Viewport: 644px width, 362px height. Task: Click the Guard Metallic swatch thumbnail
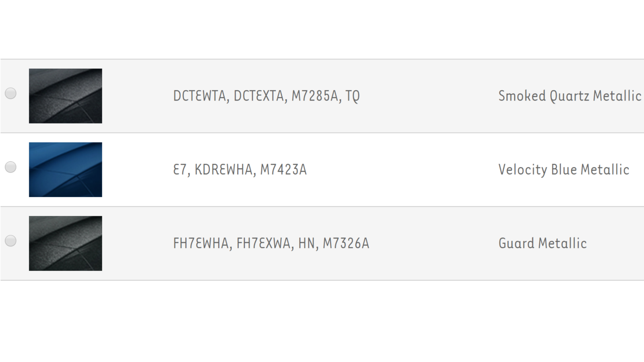[x=65, y=243]
